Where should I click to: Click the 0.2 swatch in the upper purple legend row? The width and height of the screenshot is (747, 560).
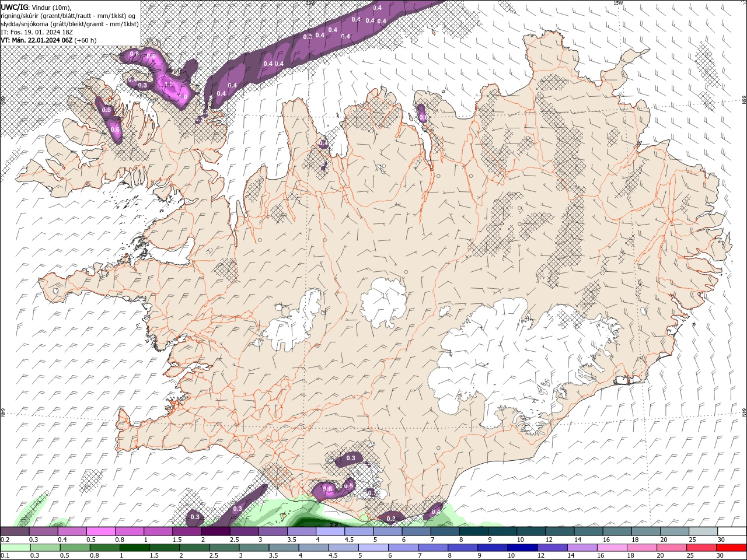pyautogui.click(x=15, y=531)
